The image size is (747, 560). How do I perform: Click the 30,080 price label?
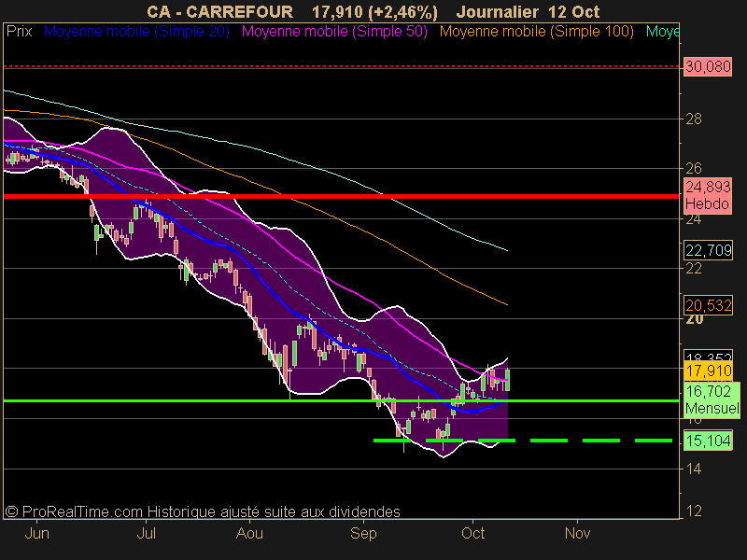coord(708,66)
